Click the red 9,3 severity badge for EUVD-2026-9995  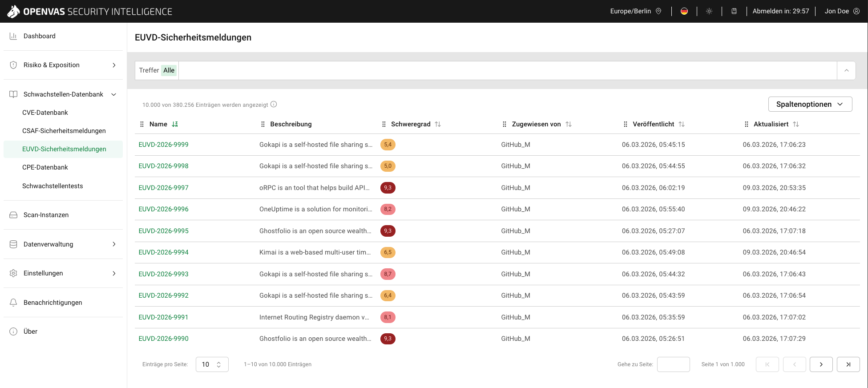(x=388, y=231)
